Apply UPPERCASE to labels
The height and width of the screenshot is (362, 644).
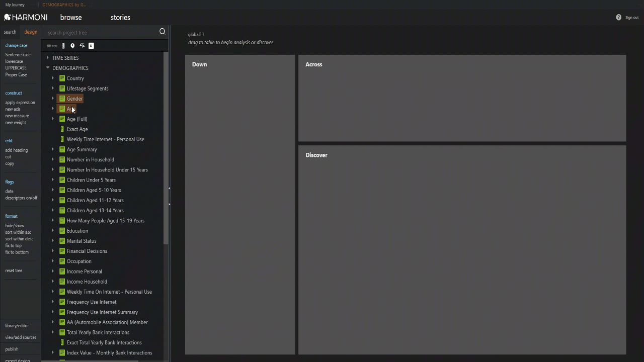tap(16, 68)
